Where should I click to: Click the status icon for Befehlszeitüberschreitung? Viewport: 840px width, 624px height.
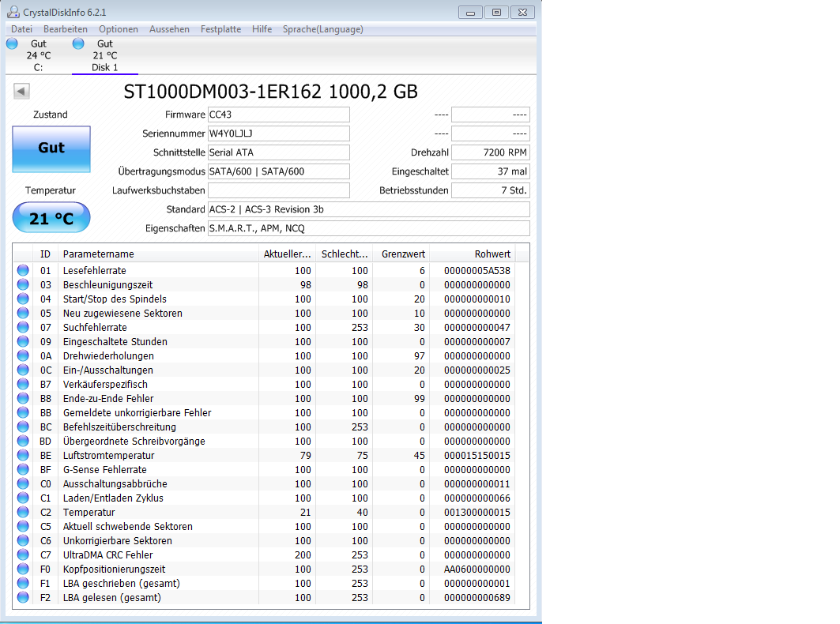[x=23, y=427]
